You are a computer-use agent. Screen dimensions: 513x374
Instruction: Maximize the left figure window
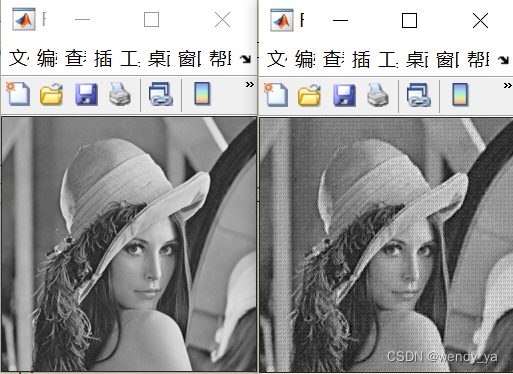151,20
